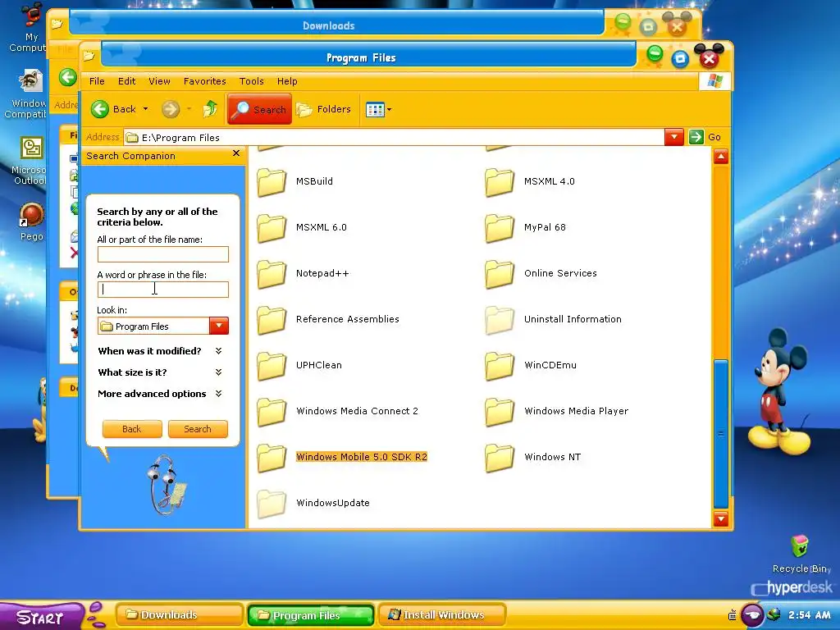Screen dimensions: 840x630
Task: Click the Forward arrow toolbar icon
Action: [x=171, y=109]
